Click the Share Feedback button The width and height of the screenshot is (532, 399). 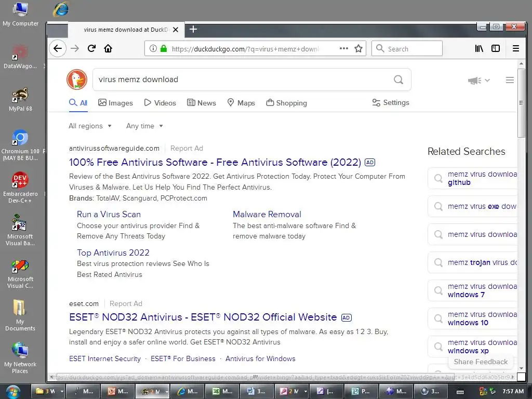(481, 362)
